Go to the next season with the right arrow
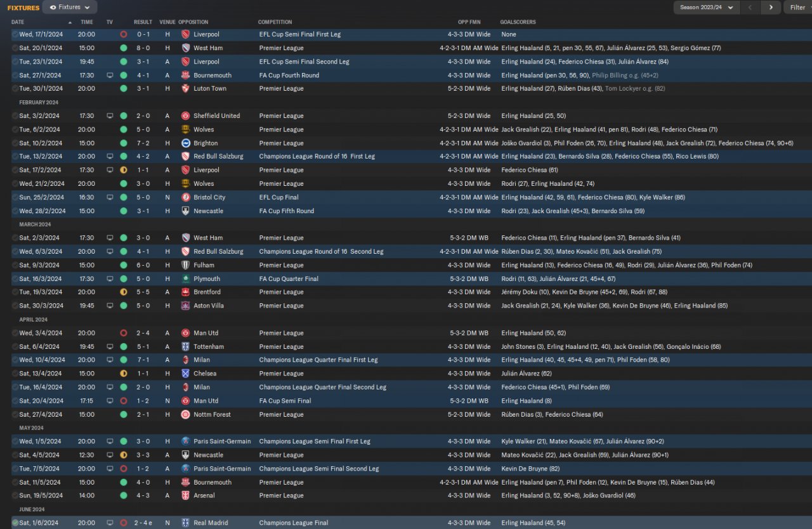 tap(771, 8)
